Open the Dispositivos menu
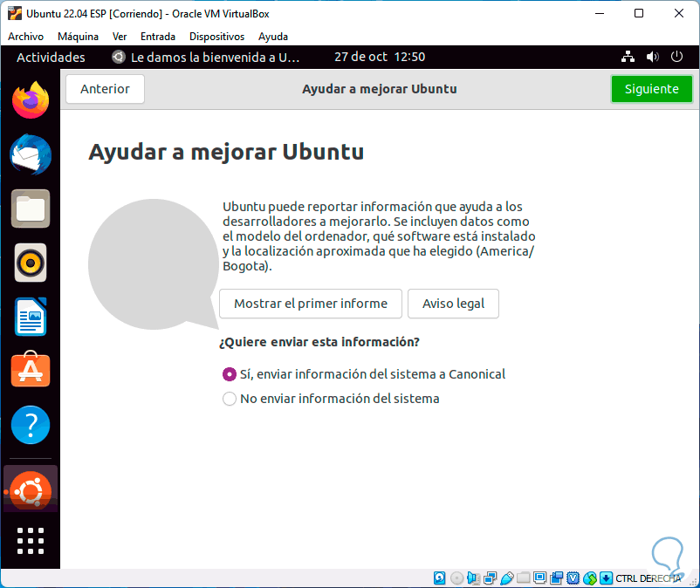Screen dimensions: 700x588 217,37
